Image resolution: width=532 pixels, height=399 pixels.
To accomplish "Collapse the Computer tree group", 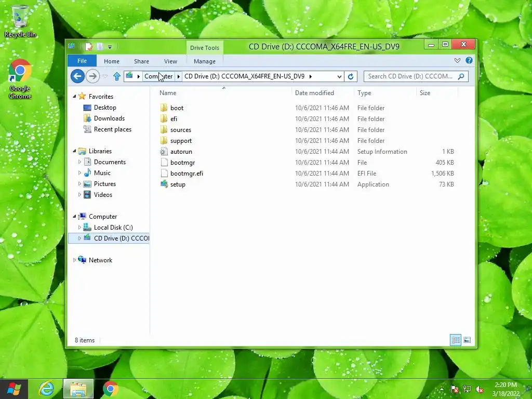I will (x=74, y=217).
